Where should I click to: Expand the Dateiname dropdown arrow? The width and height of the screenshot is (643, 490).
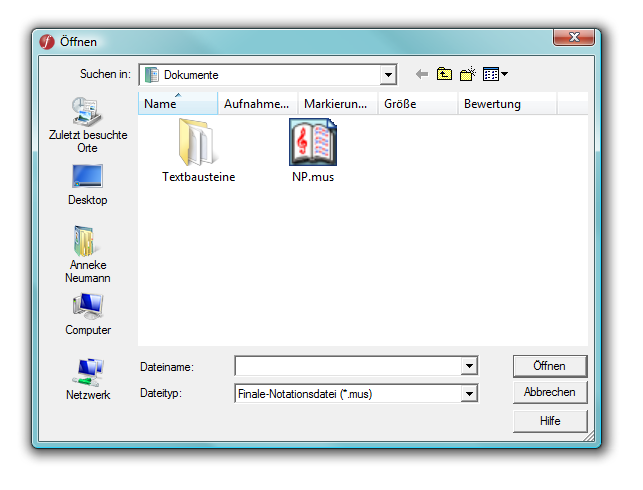click(469, 367)
